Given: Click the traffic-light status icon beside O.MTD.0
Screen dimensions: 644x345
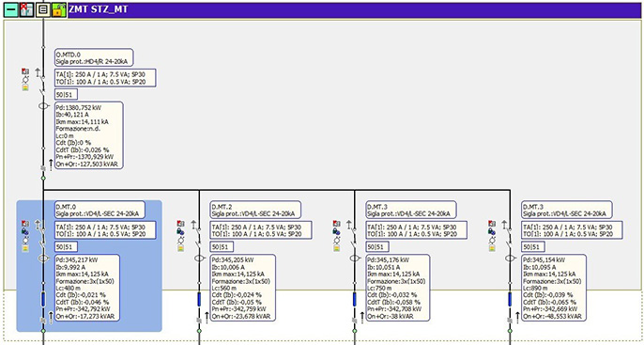Looking at the screenshot, I should point(25,87).
